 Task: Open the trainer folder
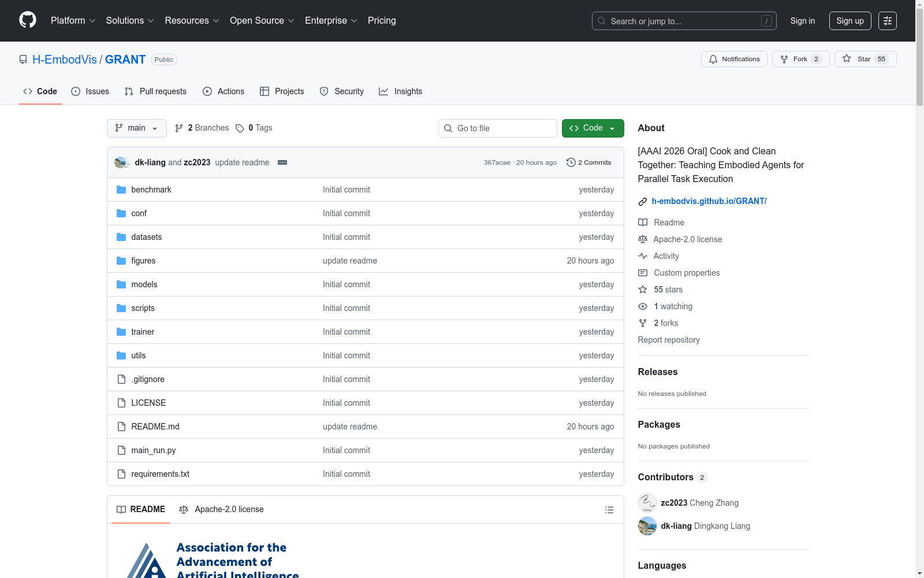coord(143,332)
